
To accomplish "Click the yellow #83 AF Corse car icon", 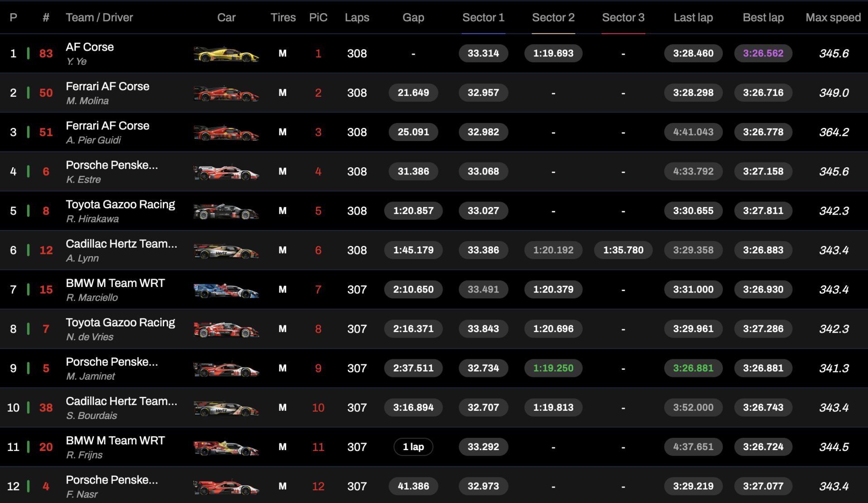I will [x=226, y=54].
